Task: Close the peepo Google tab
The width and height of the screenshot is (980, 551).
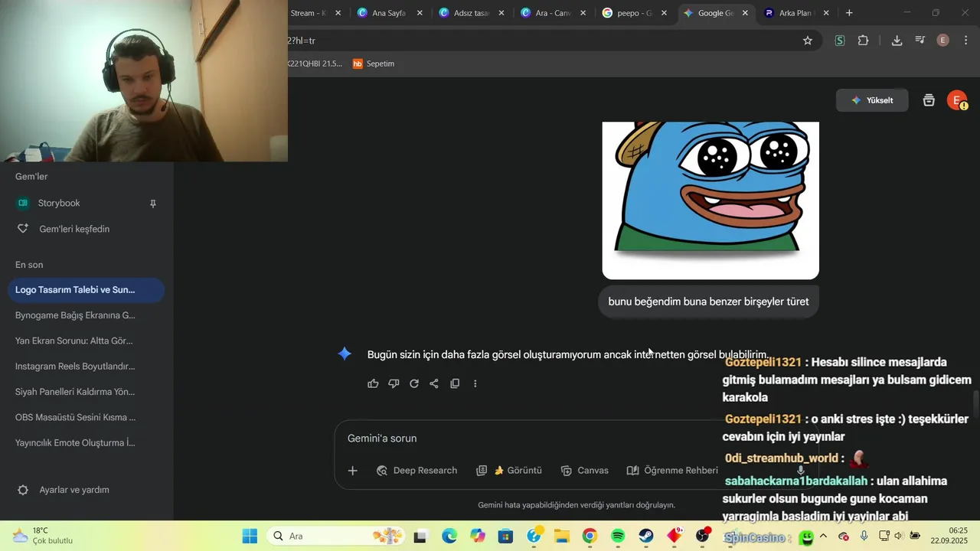Action: click(664, 13)
